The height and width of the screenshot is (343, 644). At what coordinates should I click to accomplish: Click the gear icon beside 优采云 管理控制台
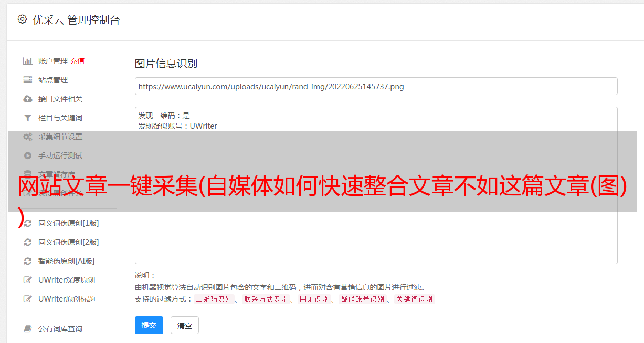tap(22, 19)
